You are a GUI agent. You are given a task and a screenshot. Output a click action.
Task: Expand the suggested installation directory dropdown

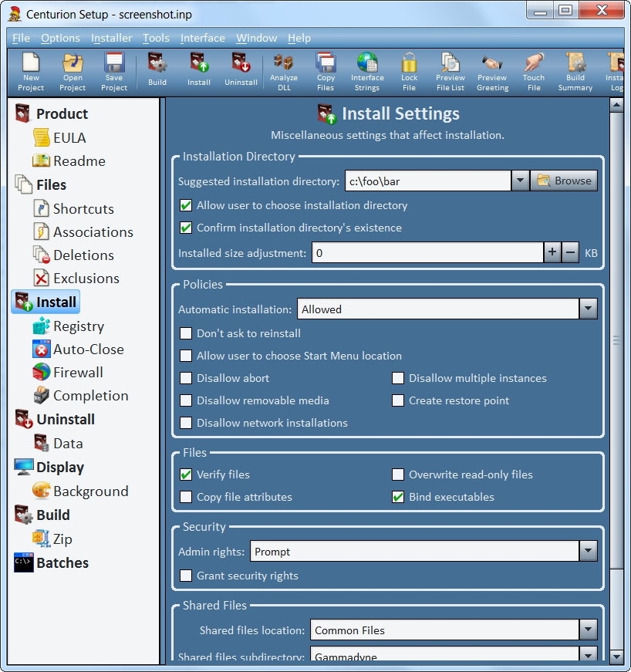pyautogui.click(x=520, y=181)
